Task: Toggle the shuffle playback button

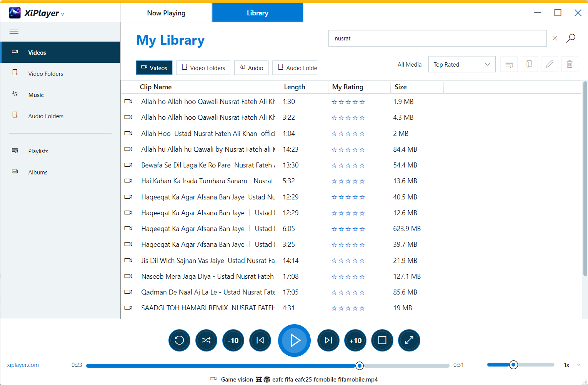Action: point(206,340)
